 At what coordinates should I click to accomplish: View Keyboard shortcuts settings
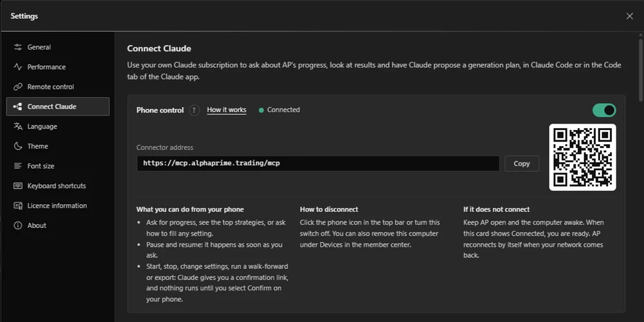pyautogui.click(x=58, y=185)
